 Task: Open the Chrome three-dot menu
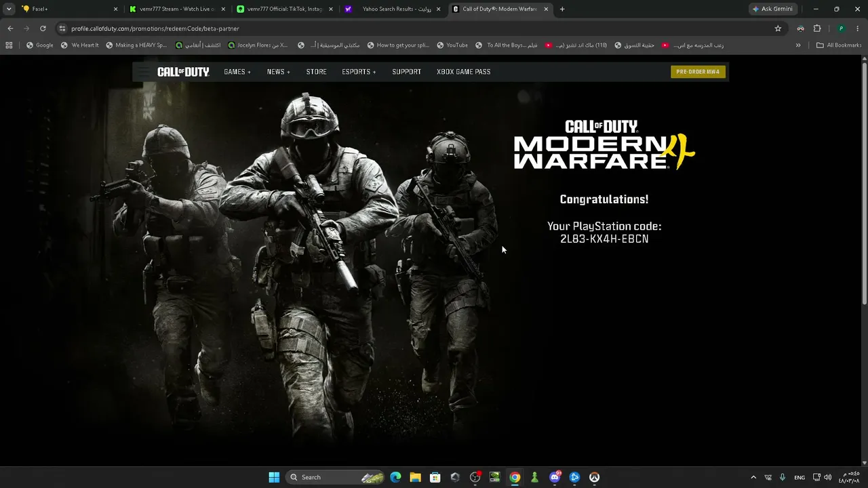[858, 28]
